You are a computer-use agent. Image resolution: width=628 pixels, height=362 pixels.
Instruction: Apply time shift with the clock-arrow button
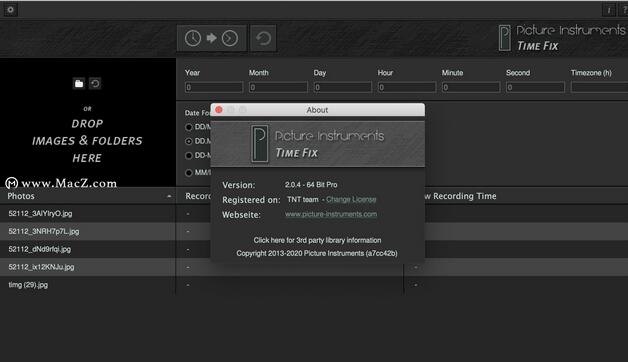(211, 38)
